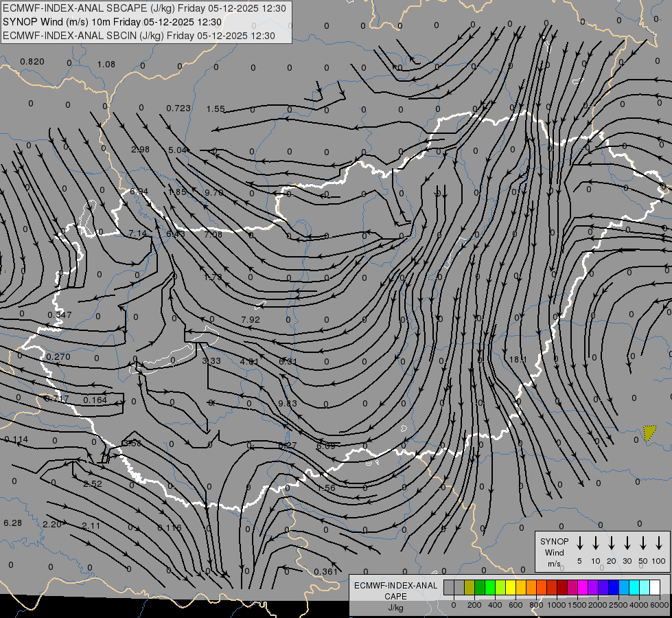Pick the pure yellow CAPE colorbar swatch
The image size is (672, 618).
coord(511,587)
